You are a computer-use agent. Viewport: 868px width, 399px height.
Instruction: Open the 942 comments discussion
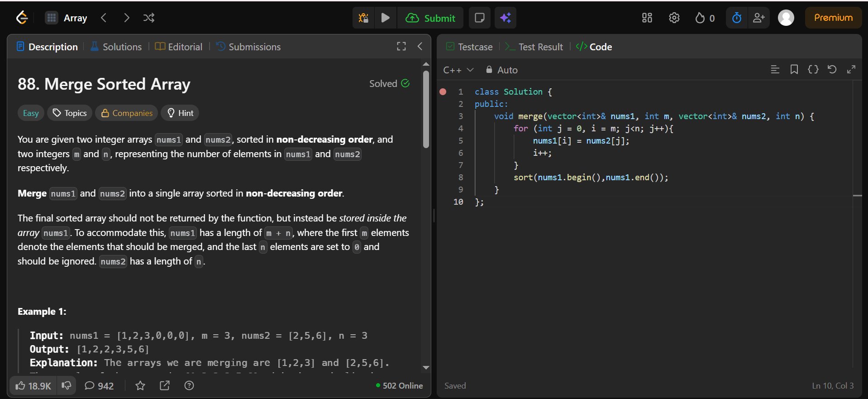coord(99,385)
